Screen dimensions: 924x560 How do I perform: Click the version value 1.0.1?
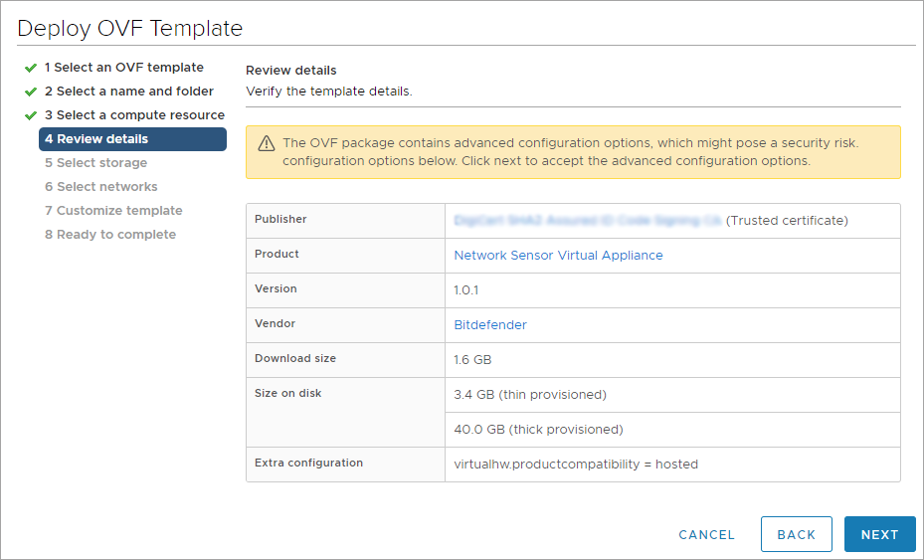(x=466, y=290)
